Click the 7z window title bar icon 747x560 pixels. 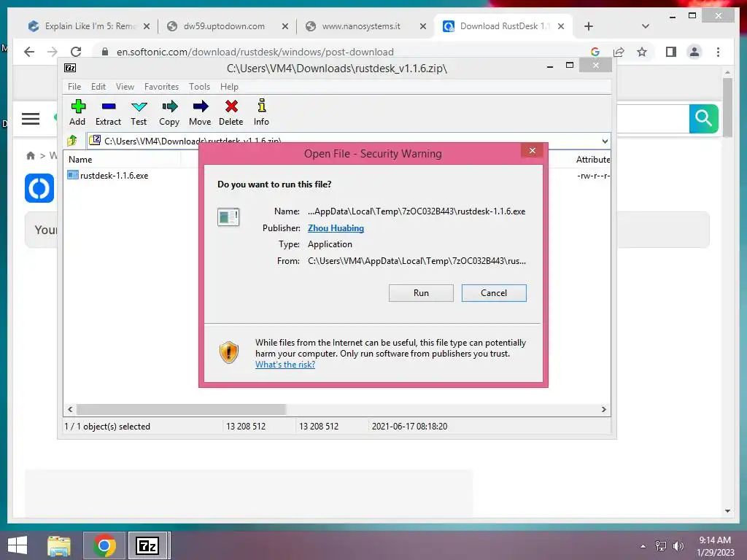(x=70, y=68)
